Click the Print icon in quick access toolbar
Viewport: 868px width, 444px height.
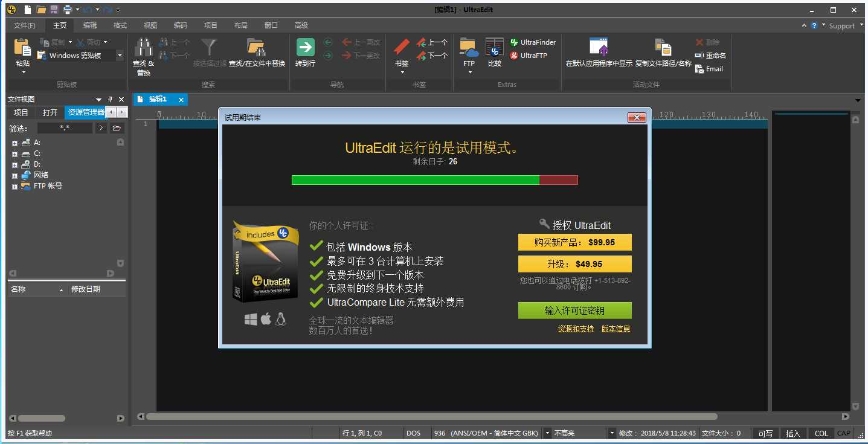tap(68, 10)
